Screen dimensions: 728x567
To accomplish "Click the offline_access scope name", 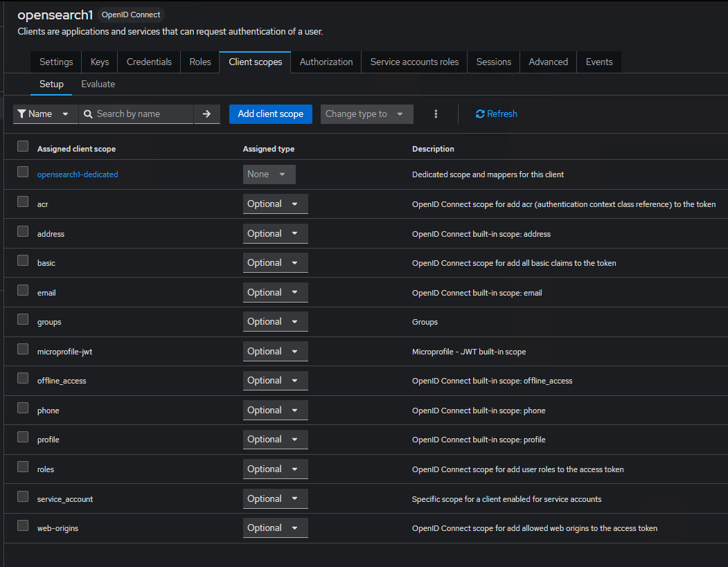I will pyautogui.click(x=62, y=381).
